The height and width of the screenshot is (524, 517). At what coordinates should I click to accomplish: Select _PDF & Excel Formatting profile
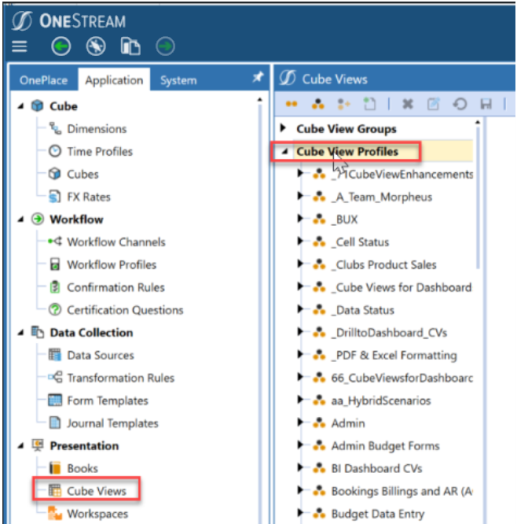click(394, 355)
